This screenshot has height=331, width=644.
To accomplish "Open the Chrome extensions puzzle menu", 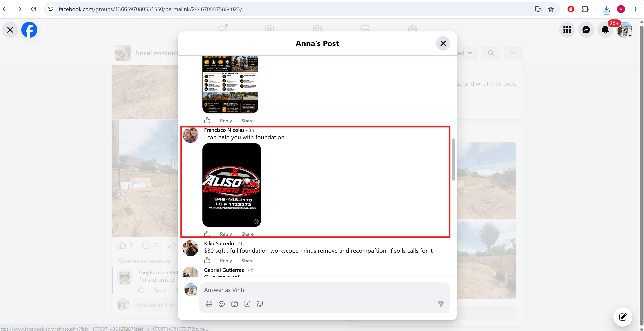I will [x=585, y=9].
